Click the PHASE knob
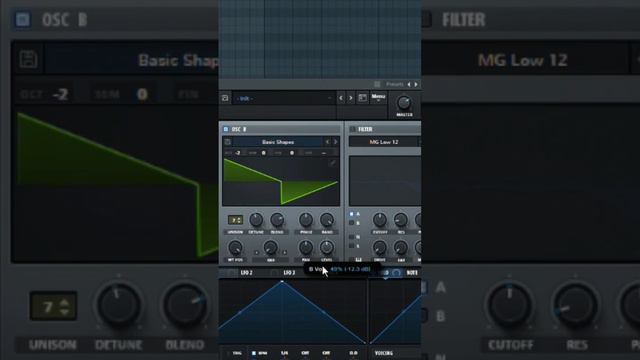This screenshot has width=640, height=360. pos(306,220)
